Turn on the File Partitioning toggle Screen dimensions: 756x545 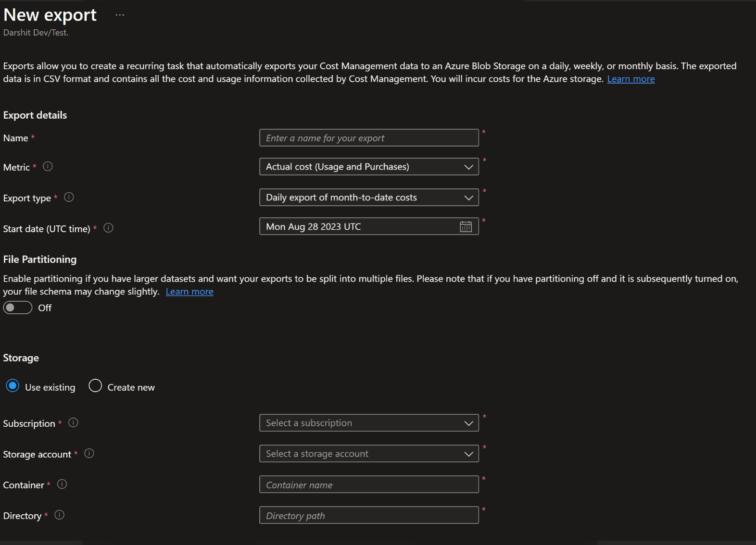point(18,308)
